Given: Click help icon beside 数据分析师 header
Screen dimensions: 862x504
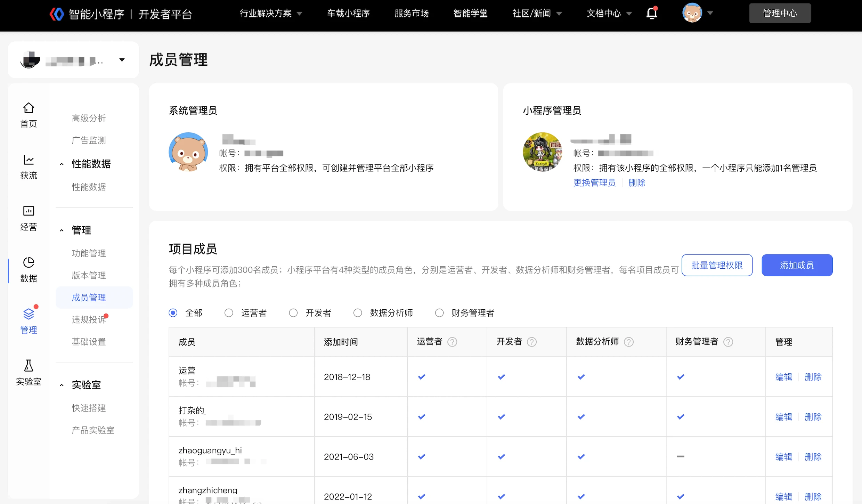Looking at the screenshot, I should pos(629,342).
